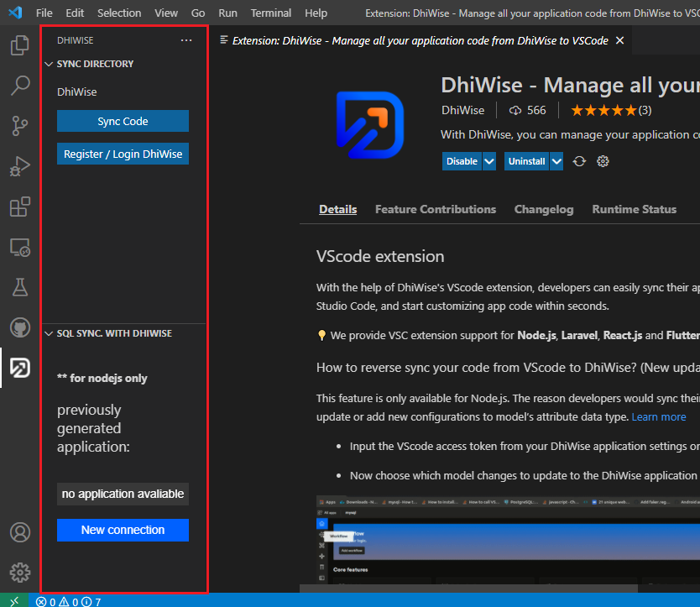
Task: Open the Search view in activity bar
Action: coord(19,85)
